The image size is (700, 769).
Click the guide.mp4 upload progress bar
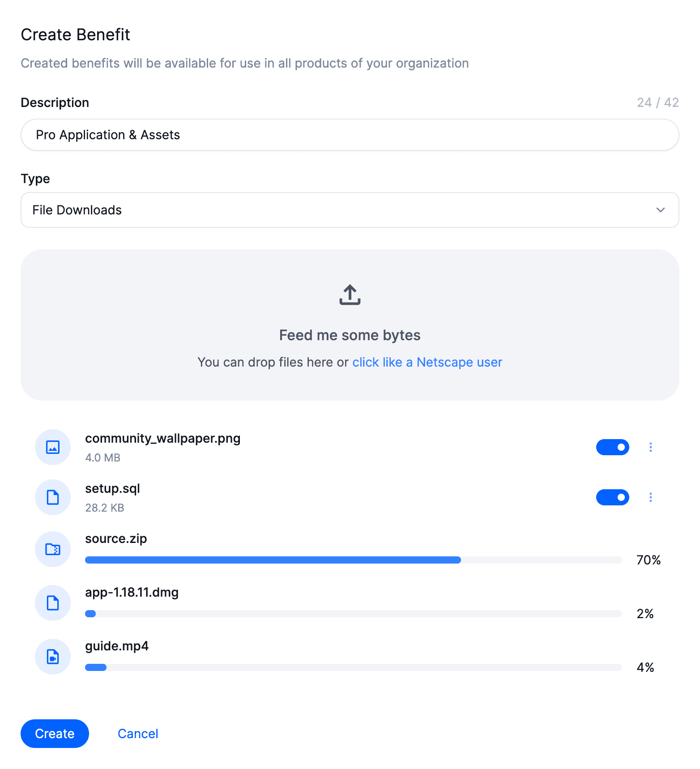tap(353, 667)
